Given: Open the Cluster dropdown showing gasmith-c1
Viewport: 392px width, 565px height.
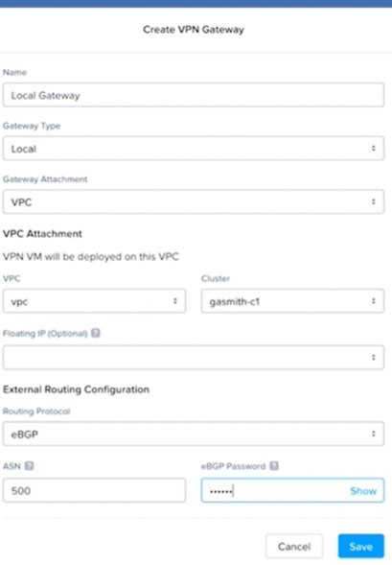Looking at the screenshot, I should click(292, 301).
